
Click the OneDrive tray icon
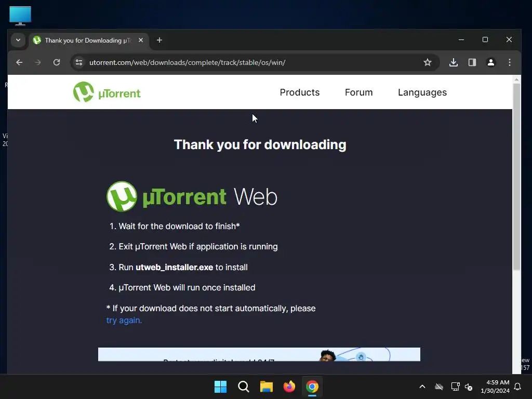coord(439,387)
